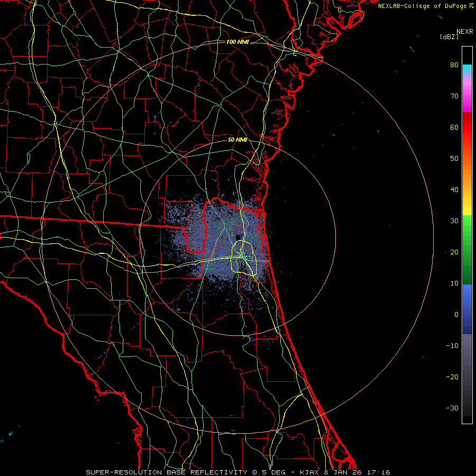Click the 20 value on the dBZ scale
Image resolution: width=476 pixels, height=476 pixels.
point(454,252)
